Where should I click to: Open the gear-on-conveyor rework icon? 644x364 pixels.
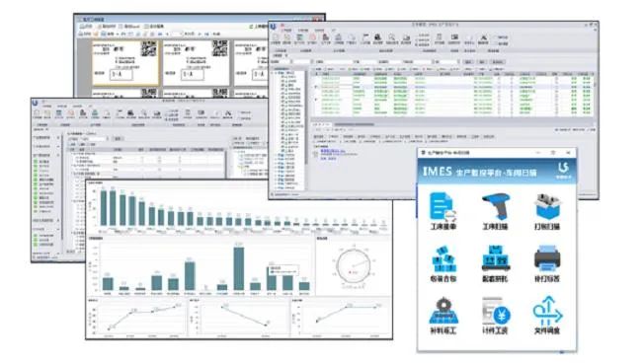tap(443, 311)
